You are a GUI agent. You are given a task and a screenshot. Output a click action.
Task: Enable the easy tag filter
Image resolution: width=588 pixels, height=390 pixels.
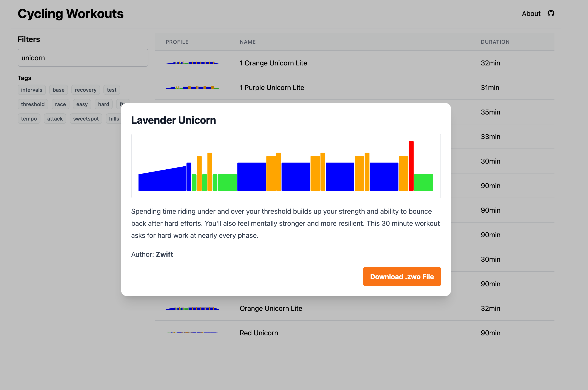[82, 104]
